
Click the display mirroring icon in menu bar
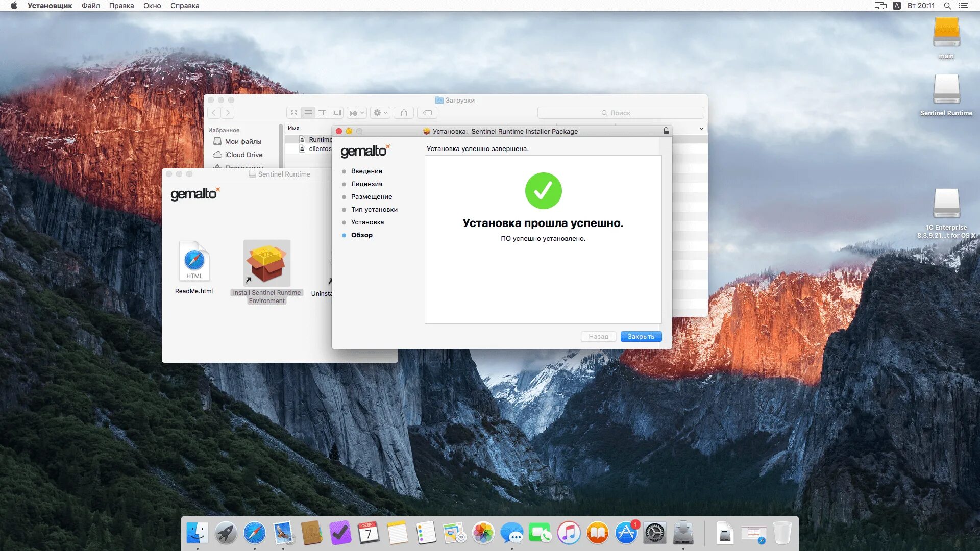[880, 6]
